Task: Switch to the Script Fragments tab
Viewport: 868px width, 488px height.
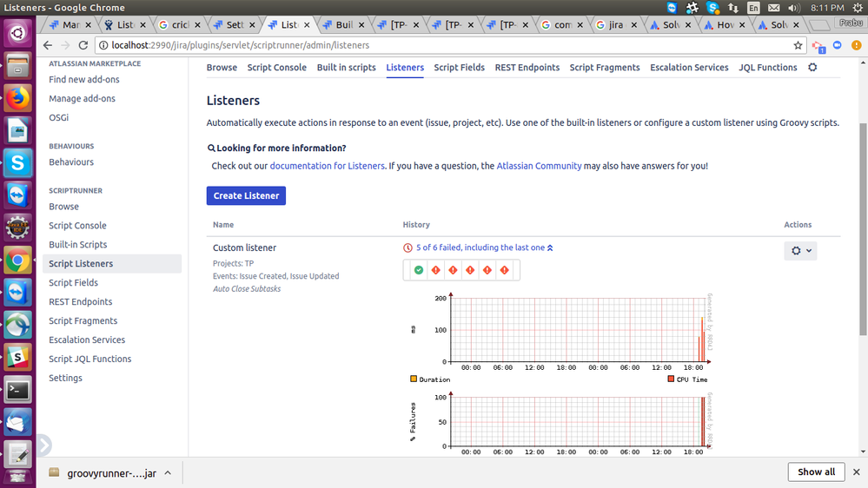Action: click(x=605, y=68)
